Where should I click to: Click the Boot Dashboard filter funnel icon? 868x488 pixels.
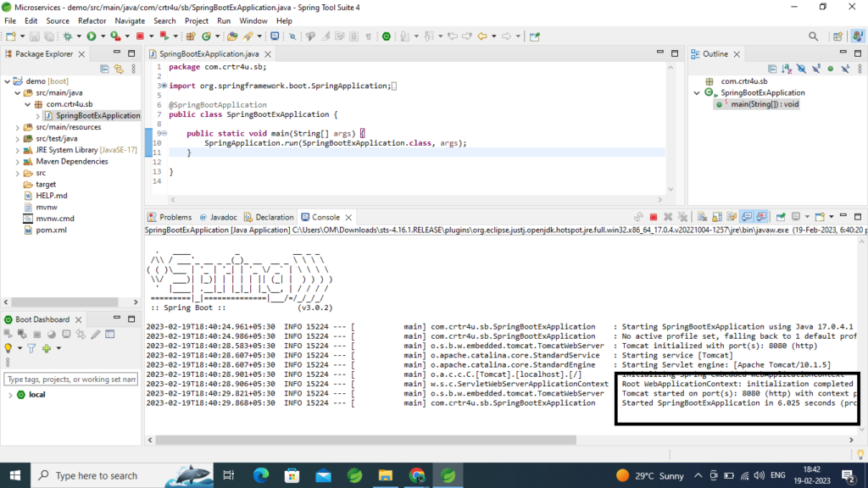[31, 348]
